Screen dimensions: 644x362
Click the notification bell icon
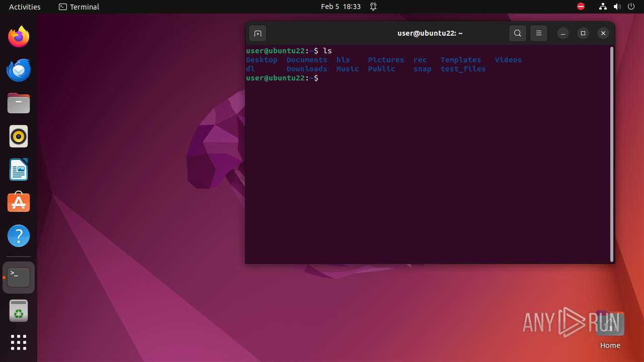click(373, 7)
